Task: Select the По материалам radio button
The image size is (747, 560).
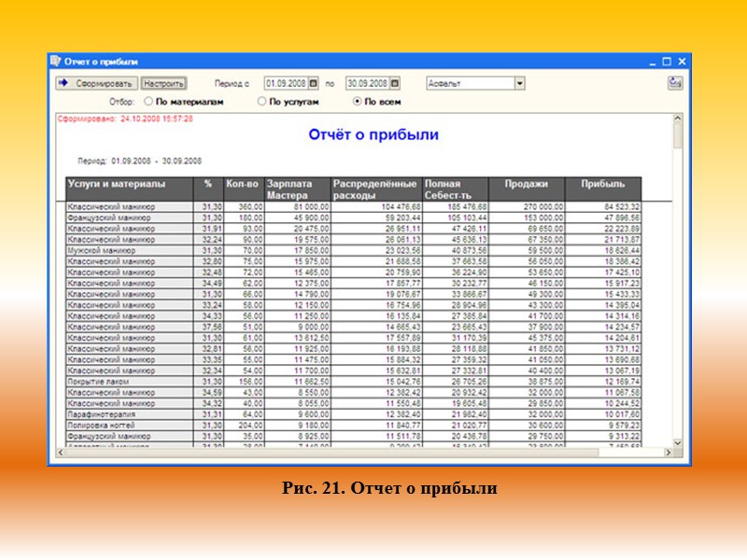Action: [x=148, y=102]
